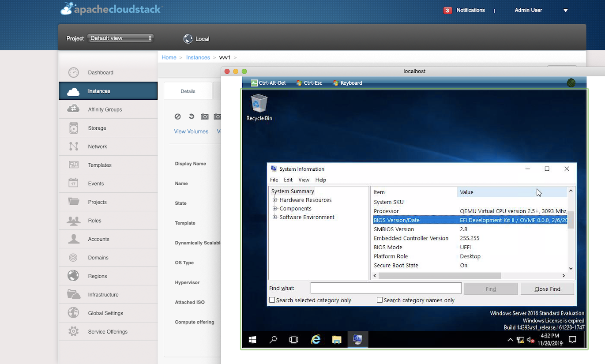Click the horizontal scrollbar in System Information
The image size is (605, 364).
pyautogui.click(x=440, y=276)
